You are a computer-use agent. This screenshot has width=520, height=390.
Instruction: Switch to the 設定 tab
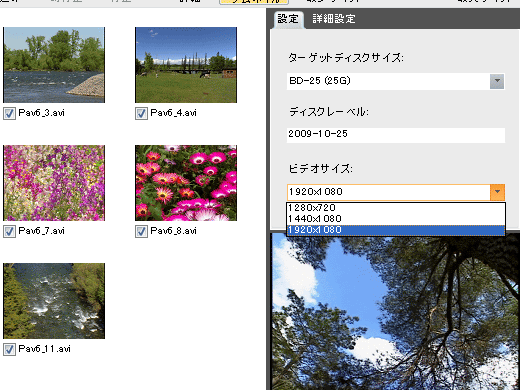click(288, 19)
